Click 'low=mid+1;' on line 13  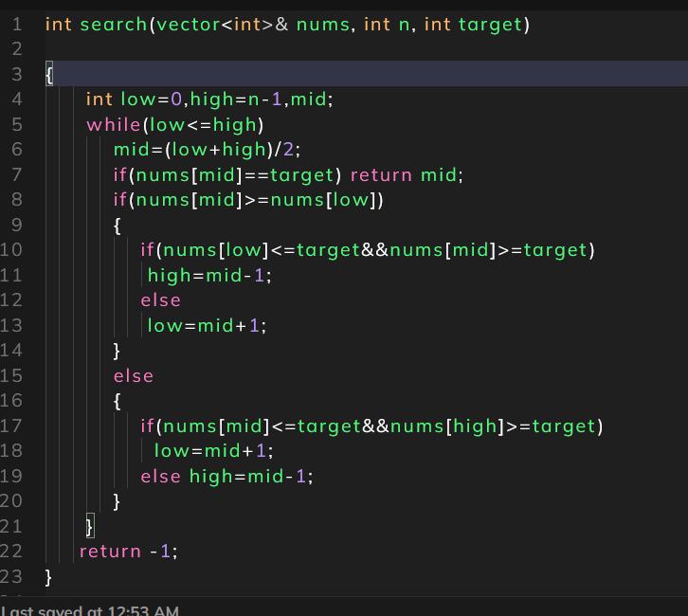coord(207,326)
